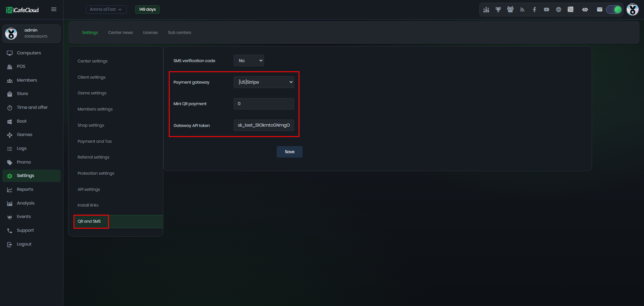
Task: Expand the Arena aiTest center dropdown
Action: 106,9
